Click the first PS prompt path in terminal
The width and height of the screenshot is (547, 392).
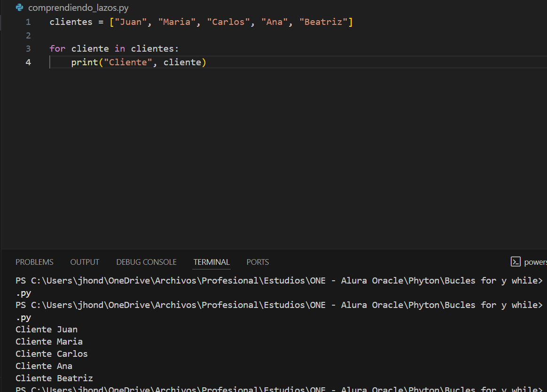coord(279,281)
